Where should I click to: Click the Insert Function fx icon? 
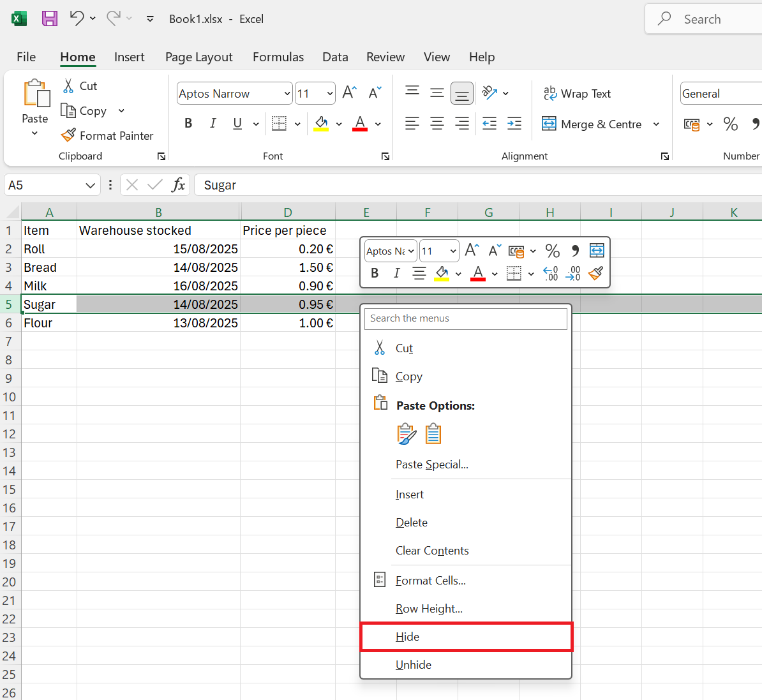click(x=178, y=184)
